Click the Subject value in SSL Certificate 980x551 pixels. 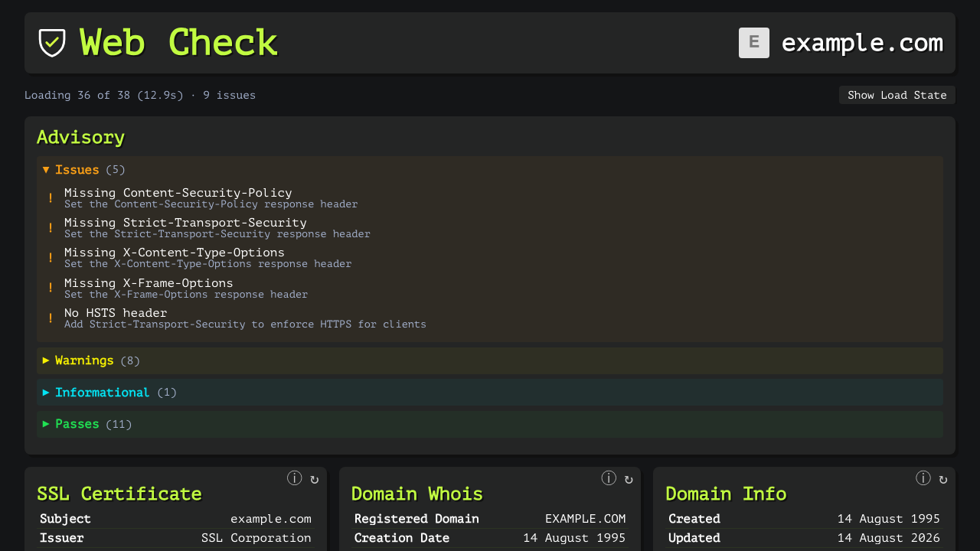(x=271, y=519)
